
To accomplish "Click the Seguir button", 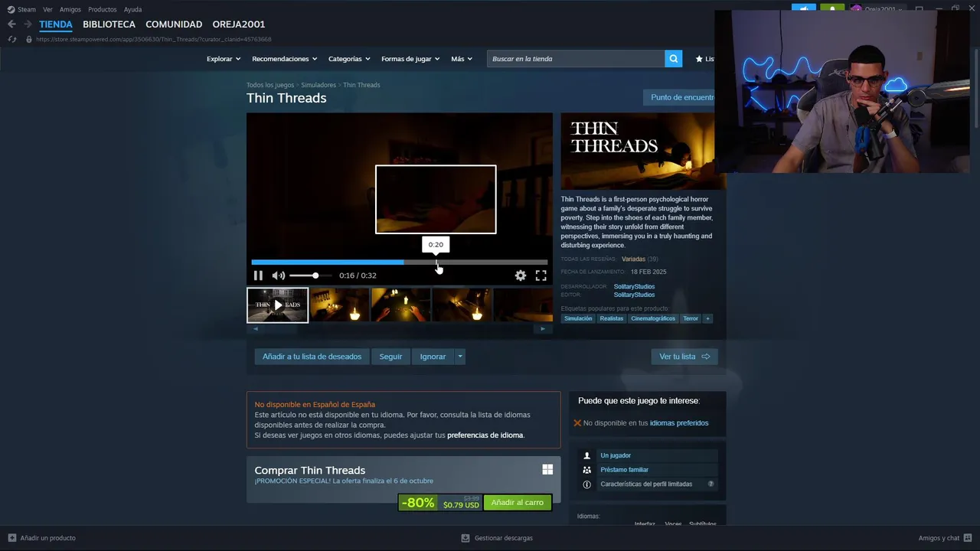I will 390,357.
